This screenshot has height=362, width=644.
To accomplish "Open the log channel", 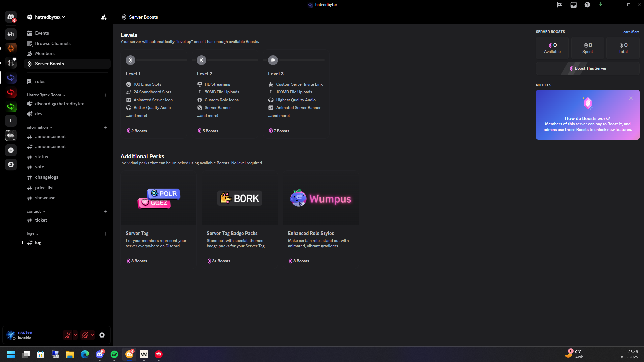I will [x=67, y=243].
